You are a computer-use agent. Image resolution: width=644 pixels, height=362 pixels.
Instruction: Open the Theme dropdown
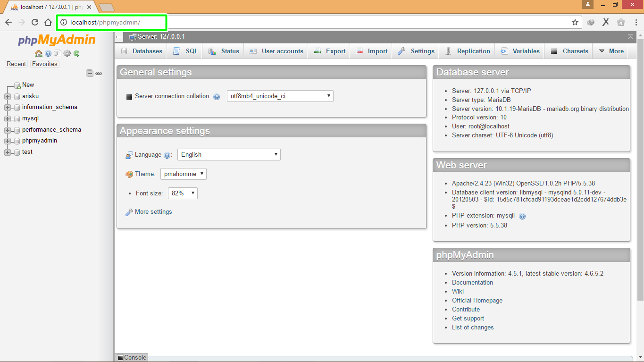tap(183, 174)
